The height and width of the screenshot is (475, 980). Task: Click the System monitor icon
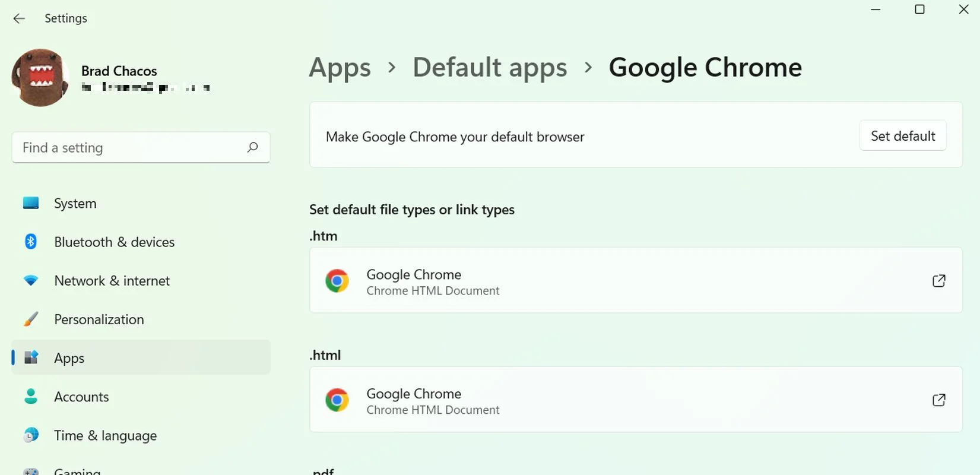click(31, 203)
